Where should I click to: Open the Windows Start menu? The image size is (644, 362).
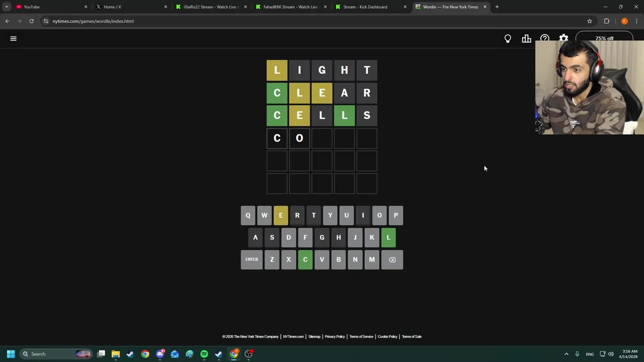11,354
